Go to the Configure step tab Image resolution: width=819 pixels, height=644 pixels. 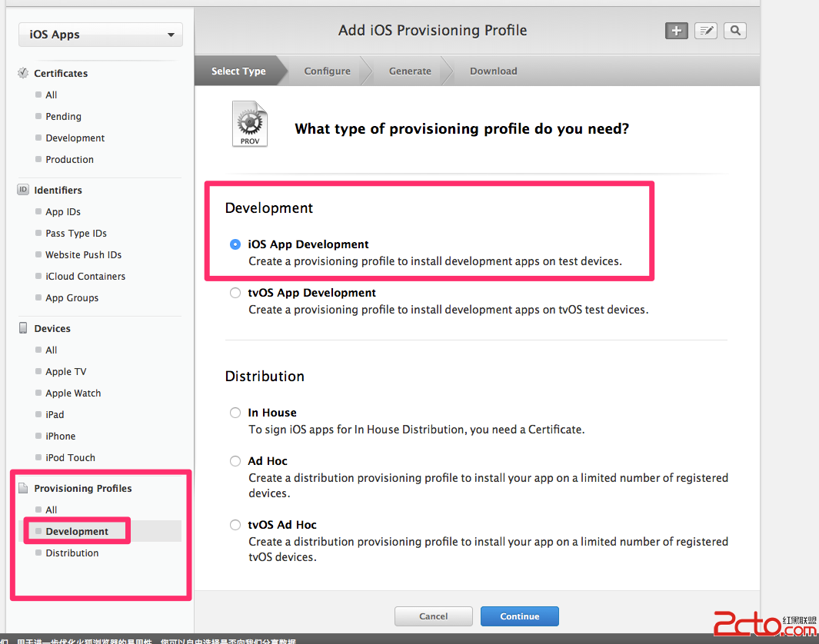pos(327,71)
